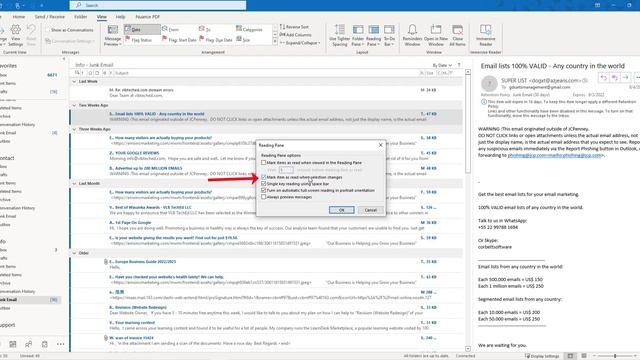Open the To-Do Bar dropdown
Viewport: 640px width, 360px height.
(x=389, y=35)
